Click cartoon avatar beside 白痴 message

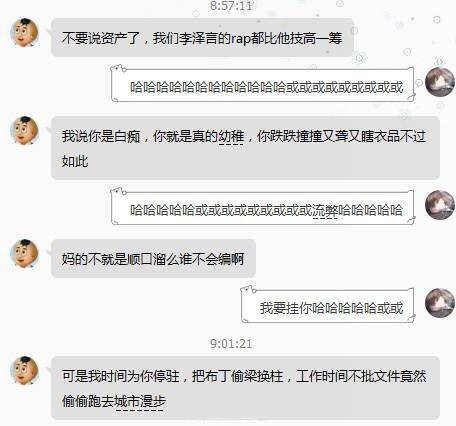[25, 130]
